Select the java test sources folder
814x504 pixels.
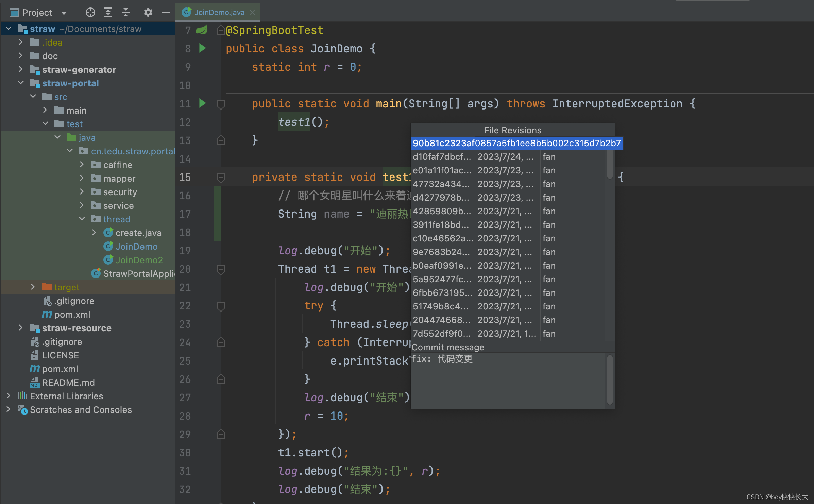[x=87, y=137]
